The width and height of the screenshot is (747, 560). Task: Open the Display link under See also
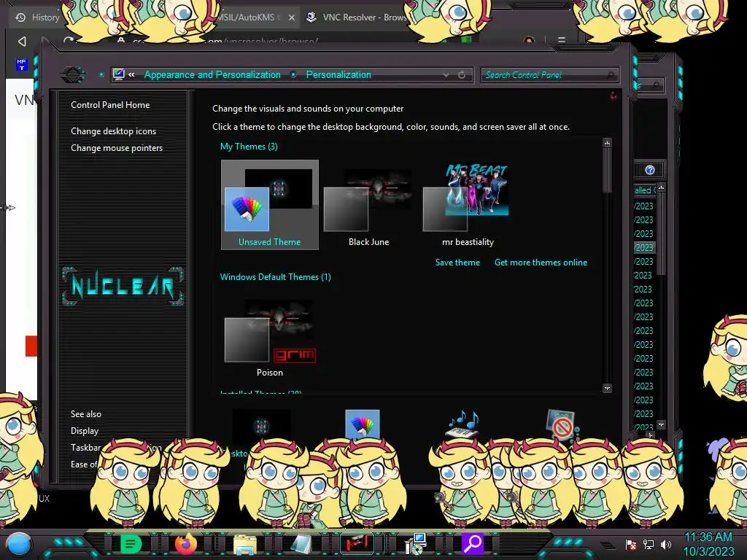tap(85, 430)
